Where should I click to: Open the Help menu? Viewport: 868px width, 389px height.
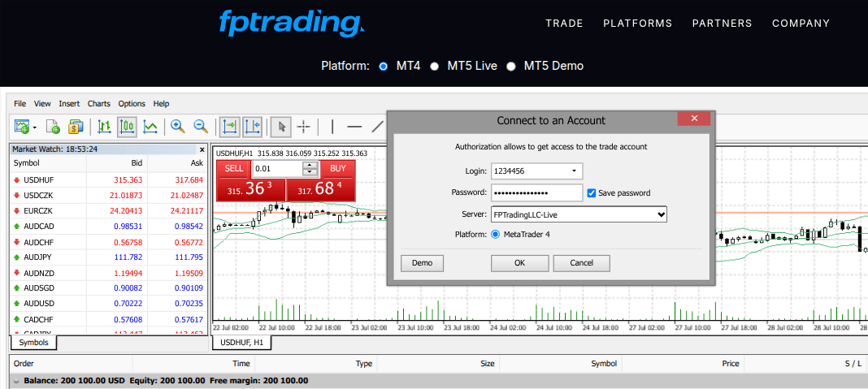click(x=161, y=103)
